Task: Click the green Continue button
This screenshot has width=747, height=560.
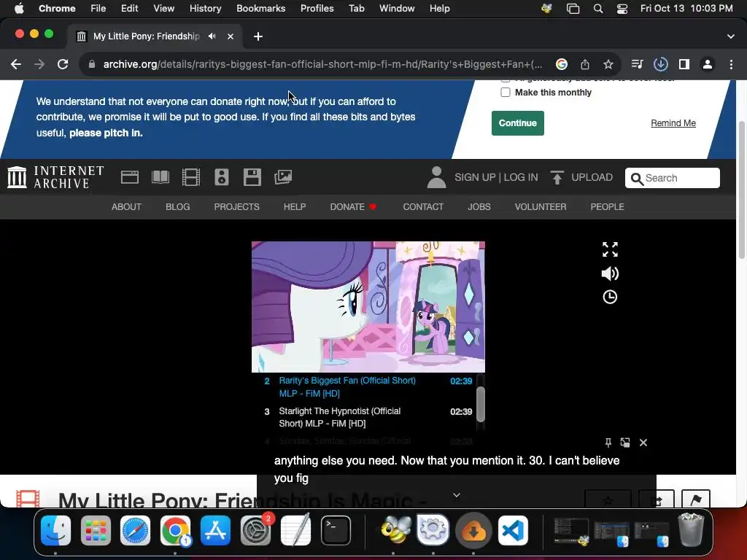Action: click(x=518, y=122)
